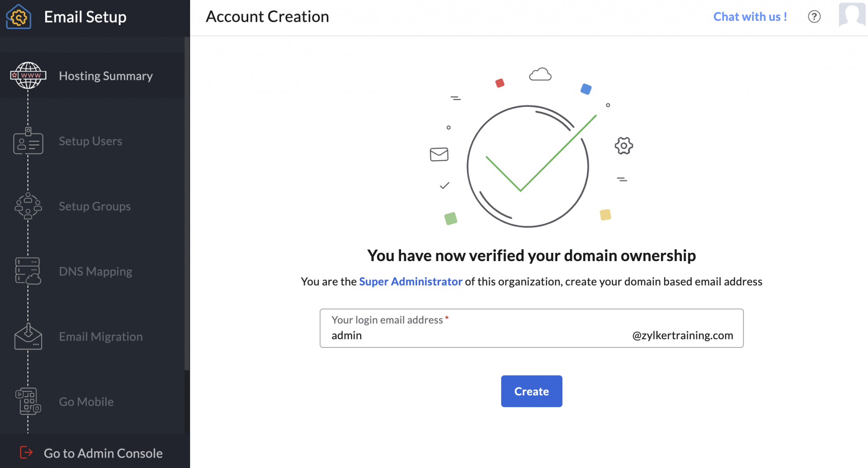Click the Super Administrator link
The width and height of the screenshot is (868, 468).
coord(410,281)
